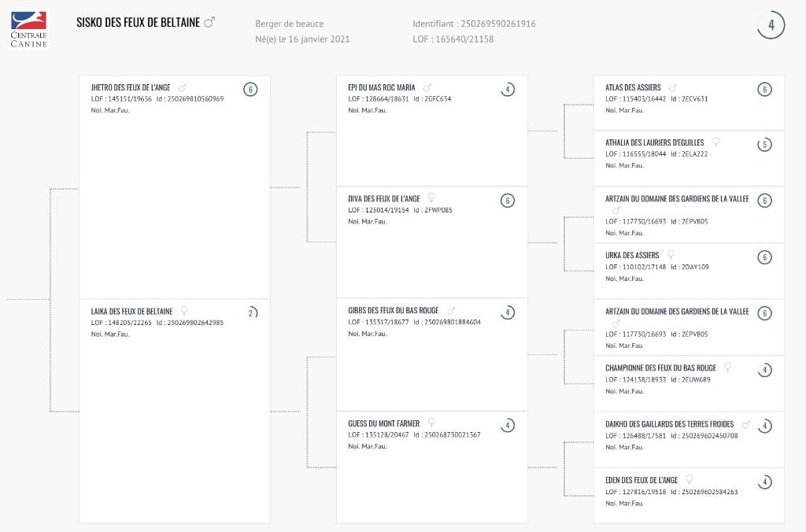Select Atlas des Assiers ancestor name
806x532 pixels.
(x=633, y=87)
